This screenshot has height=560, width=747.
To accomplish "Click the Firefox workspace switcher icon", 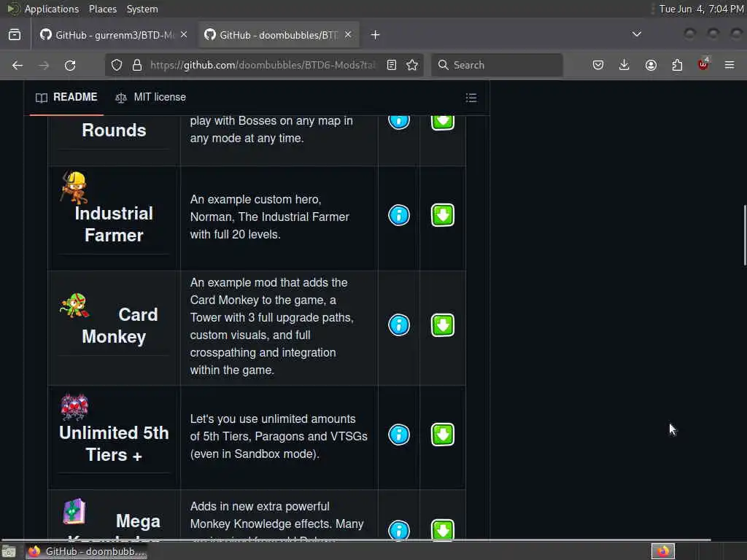I will pyautogui.click(x=663, y=551).
